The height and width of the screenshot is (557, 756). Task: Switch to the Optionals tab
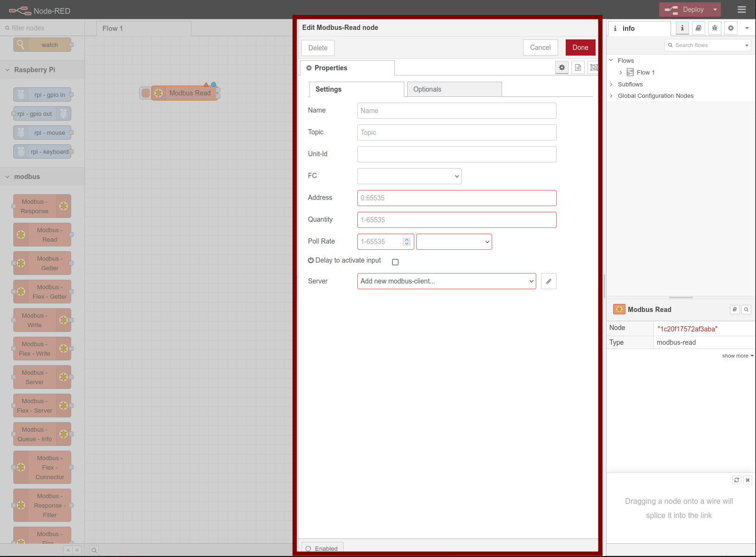tap(454, 89)
